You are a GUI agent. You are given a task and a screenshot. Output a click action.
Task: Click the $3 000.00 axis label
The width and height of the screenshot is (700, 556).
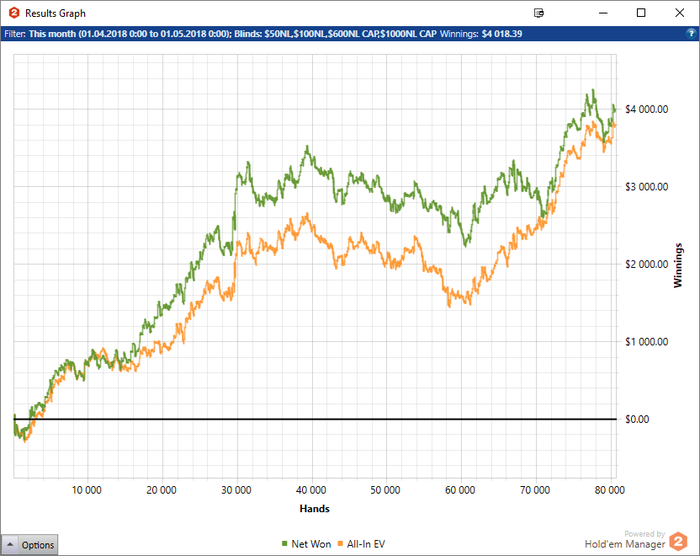(646, 187)
